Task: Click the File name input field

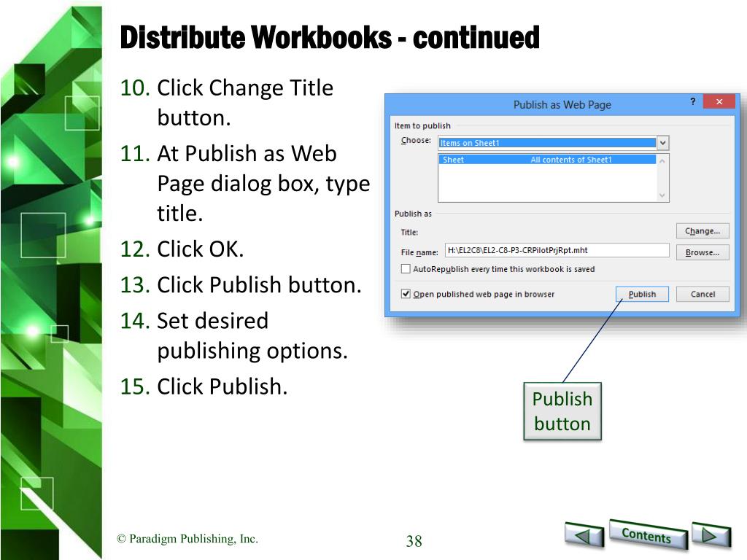Action: 557,251
